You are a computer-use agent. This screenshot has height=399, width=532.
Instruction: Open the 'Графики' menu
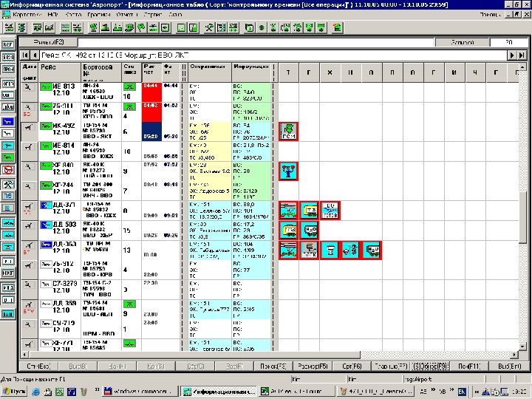coord(99,15)
